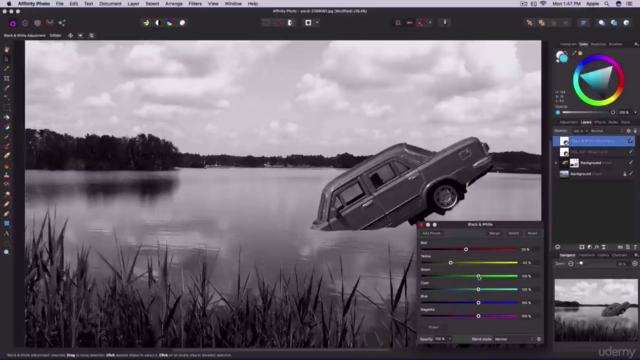Click the Merge button
This screenshot has width=640, height=360.
tap(494, 233)
